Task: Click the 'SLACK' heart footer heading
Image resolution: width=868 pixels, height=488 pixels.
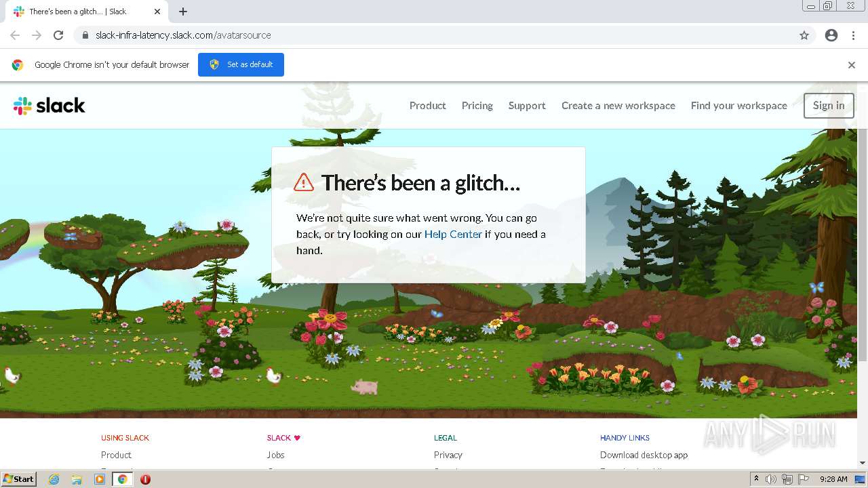Action: point(283,438)
